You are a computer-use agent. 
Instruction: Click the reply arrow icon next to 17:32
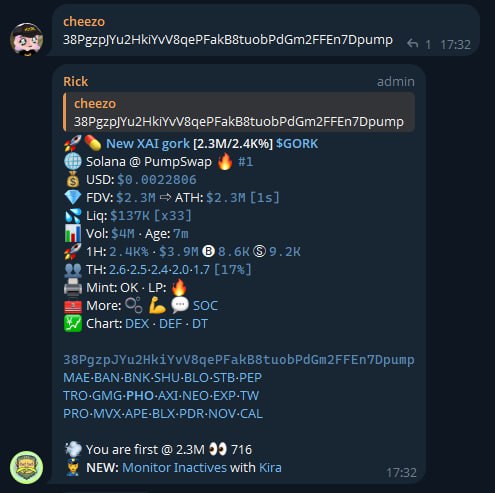[x=412, y=44]
